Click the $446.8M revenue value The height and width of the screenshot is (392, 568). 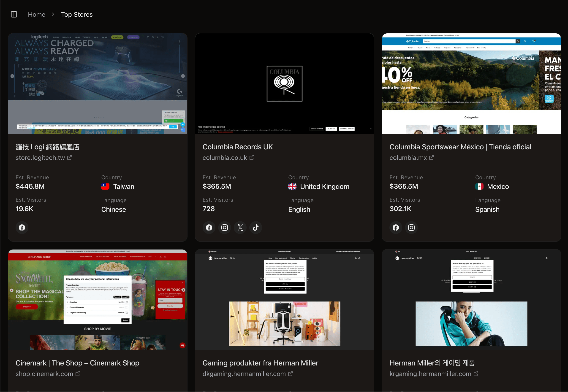tap(30, 186)
